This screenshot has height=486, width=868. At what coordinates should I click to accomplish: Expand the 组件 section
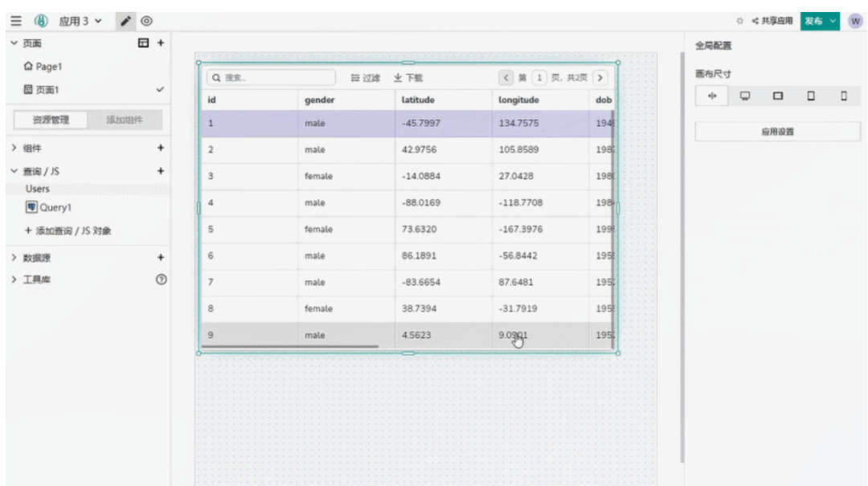(14, 148)
